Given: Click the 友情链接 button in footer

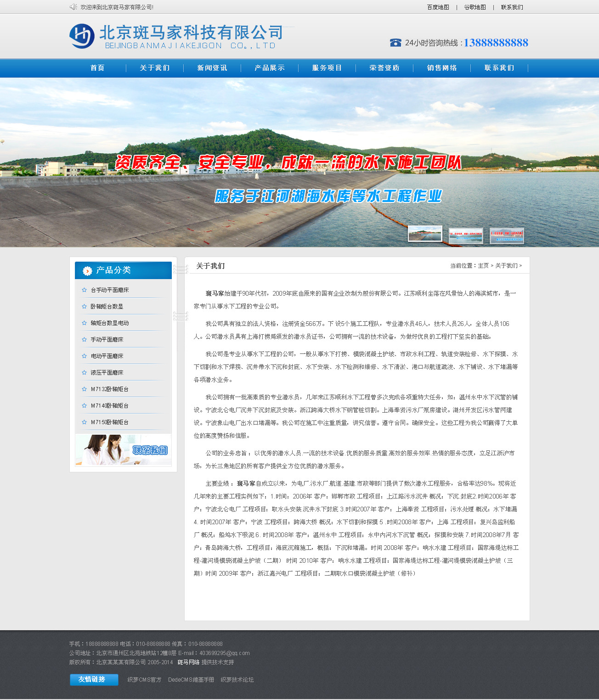Looking at the screenshot, I should point(94,679).
